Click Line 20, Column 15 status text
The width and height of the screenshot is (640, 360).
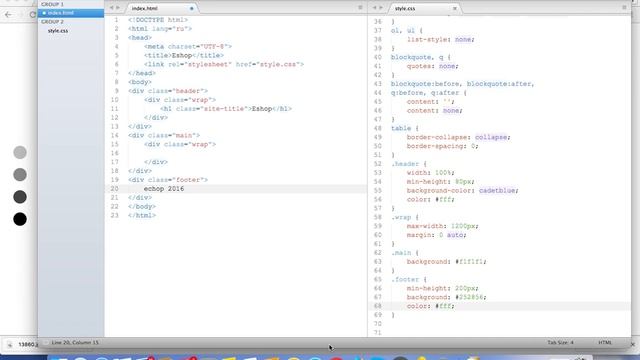tap(75, 342)
